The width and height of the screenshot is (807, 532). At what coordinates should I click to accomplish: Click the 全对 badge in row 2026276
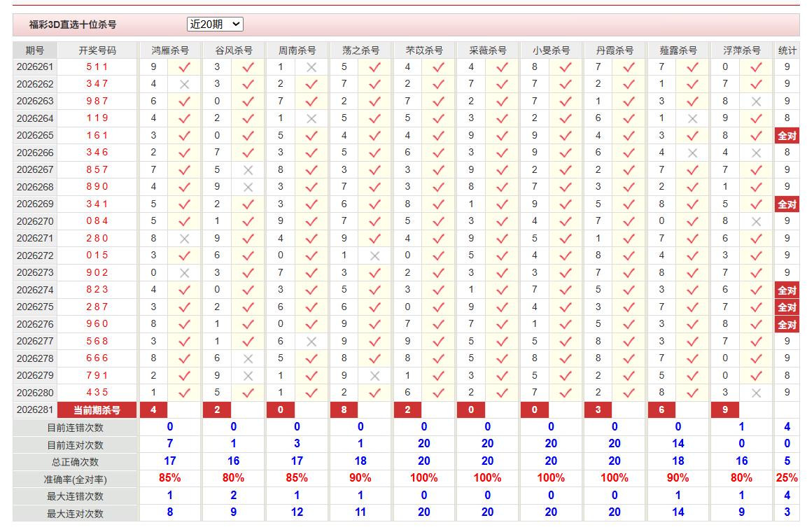coord(787,325)
